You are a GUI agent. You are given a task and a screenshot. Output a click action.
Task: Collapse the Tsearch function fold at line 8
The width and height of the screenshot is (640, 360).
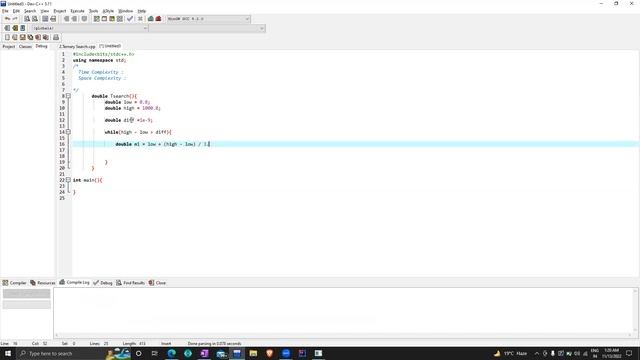click(68, 96)
